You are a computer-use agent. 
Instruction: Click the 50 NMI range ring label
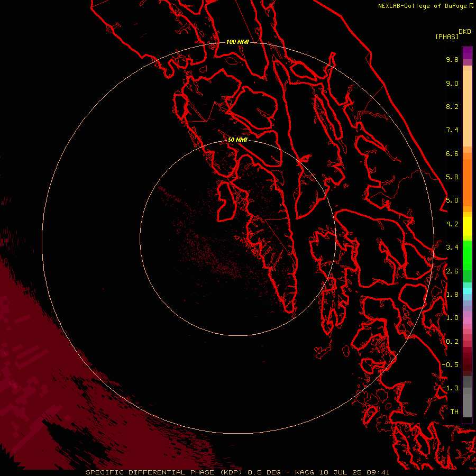(x=237, y=140)
